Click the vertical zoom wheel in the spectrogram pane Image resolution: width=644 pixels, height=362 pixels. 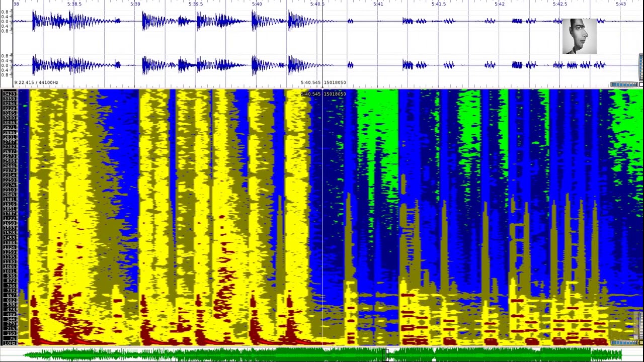pyautogui.click(x=641, y=325)
